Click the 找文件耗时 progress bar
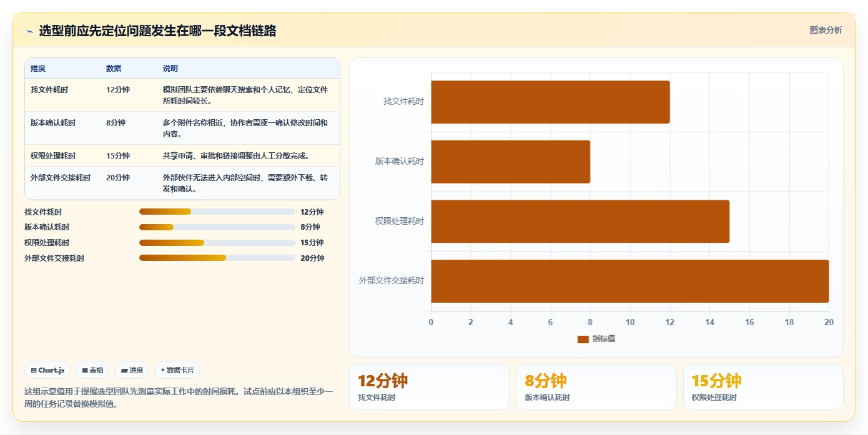 (217, 212)
